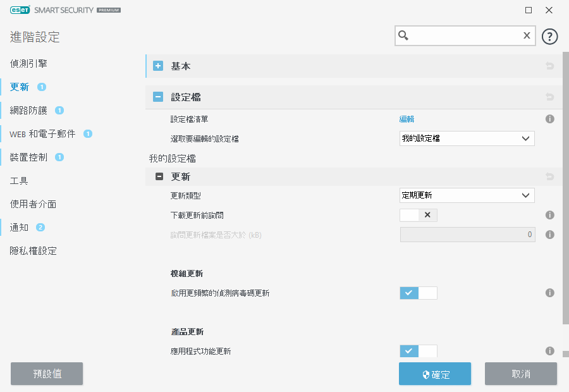Click inside the search input field
569x392 pixels.
click(x=465, y=36)
